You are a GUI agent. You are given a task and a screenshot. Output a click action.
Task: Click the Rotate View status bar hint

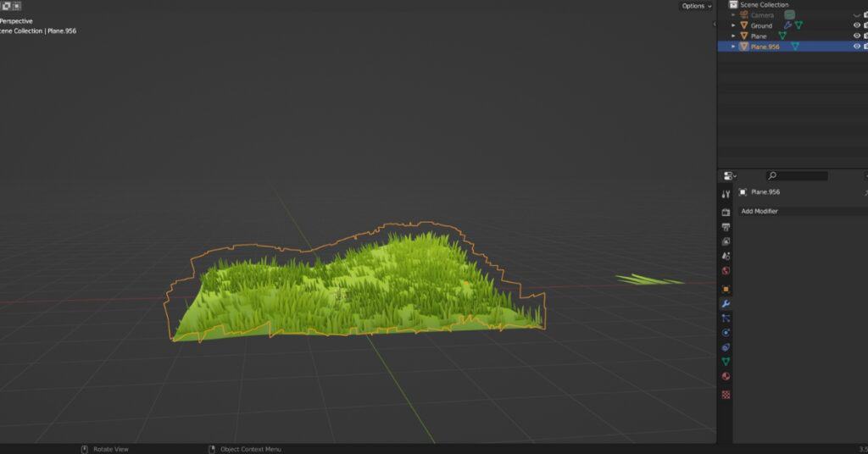click(x=111, y=449)
